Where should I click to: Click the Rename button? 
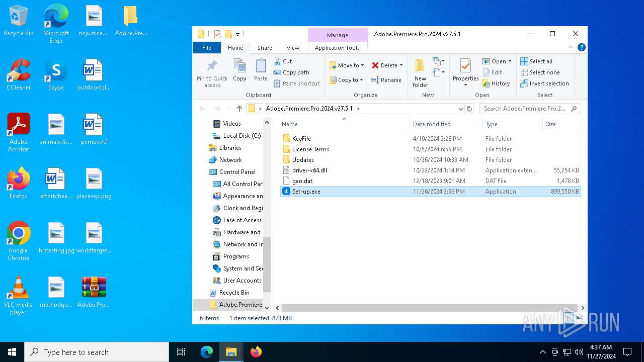(x=386, y=80)
